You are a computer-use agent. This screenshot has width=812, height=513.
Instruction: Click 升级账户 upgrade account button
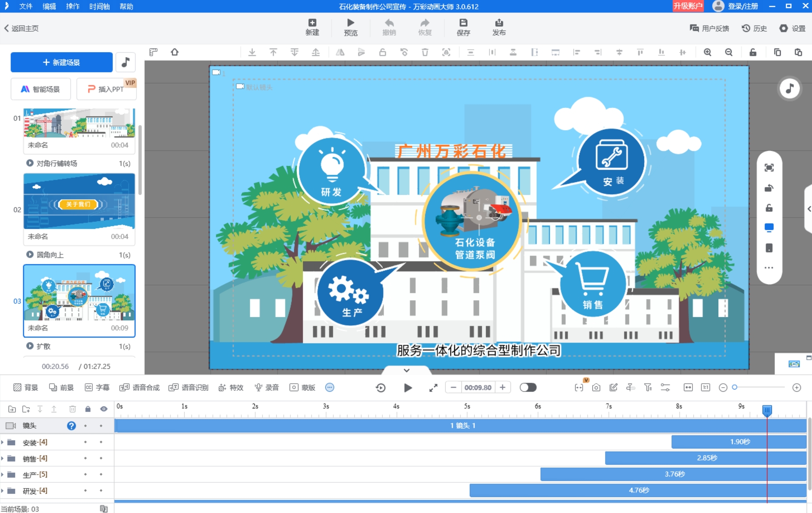point(688,6)
